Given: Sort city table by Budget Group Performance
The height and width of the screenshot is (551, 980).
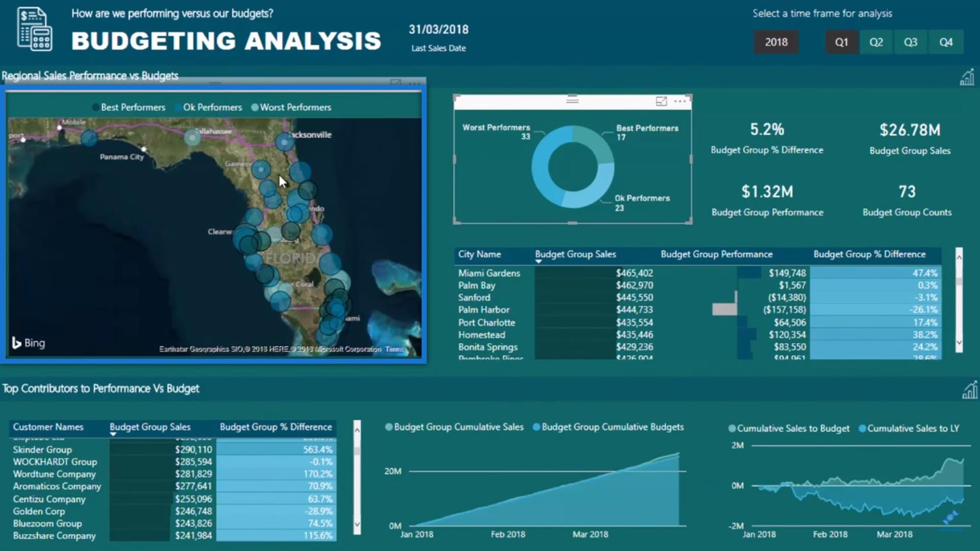Looking at the screenshot, I should click(x=716, y=254).
